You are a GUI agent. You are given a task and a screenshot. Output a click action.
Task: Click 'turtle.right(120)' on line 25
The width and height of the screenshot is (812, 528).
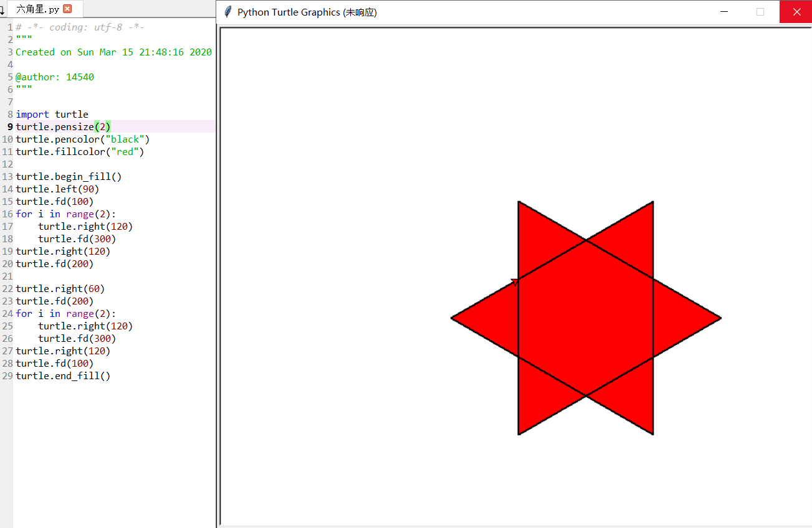coord(85,326)
